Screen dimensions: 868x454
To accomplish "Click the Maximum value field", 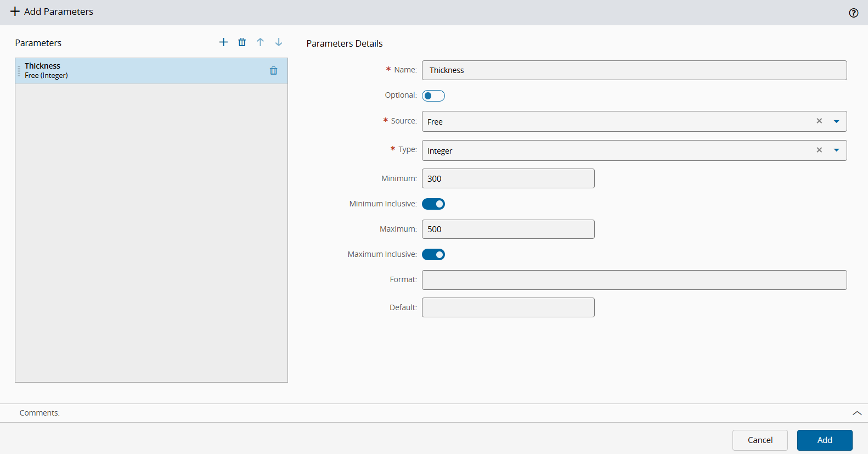I will (x=508, y=229).
